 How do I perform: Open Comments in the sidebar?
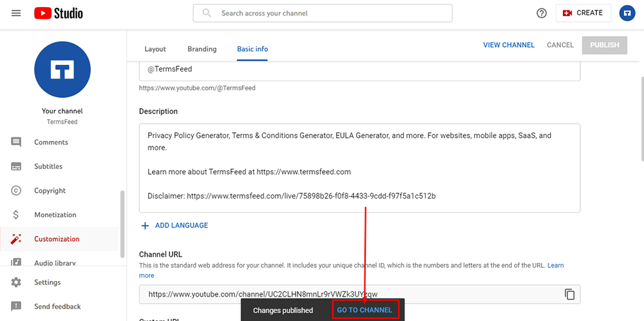pos(59,142)
